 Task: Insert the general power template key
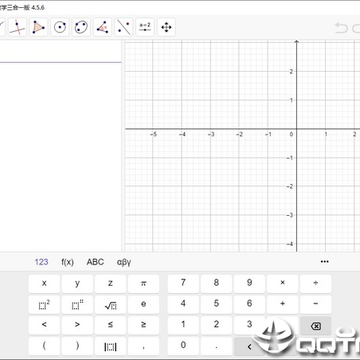pyautogui.click(x=77, y=305)
